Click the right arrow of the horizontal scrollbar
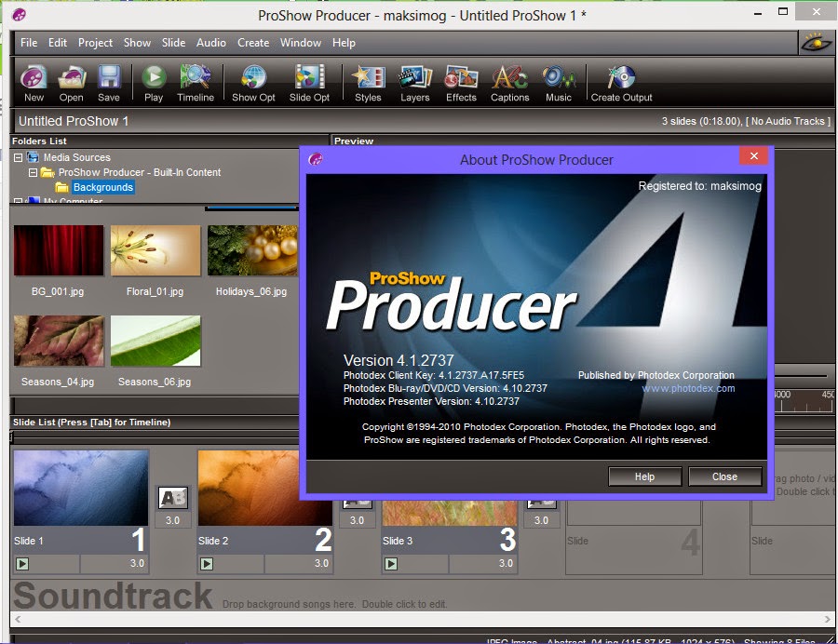 [x=828, y=620]
